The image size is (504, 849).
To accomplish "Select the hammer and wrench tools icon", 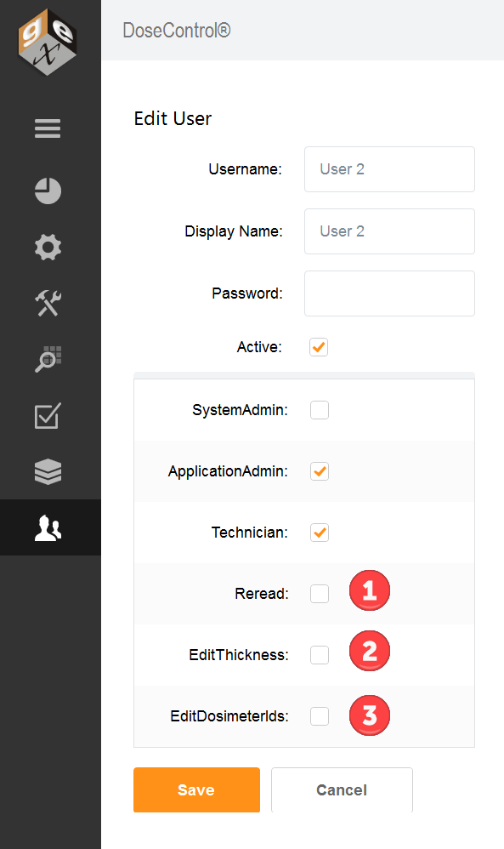I will tap(48, 303).
